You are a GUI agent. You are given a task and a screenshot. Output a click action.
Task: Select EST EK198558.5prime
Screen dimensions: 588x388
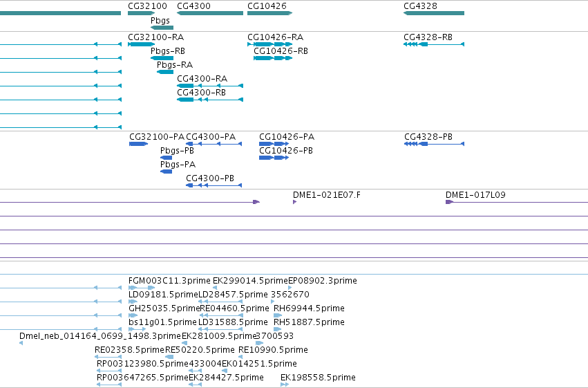coord(285,385)
